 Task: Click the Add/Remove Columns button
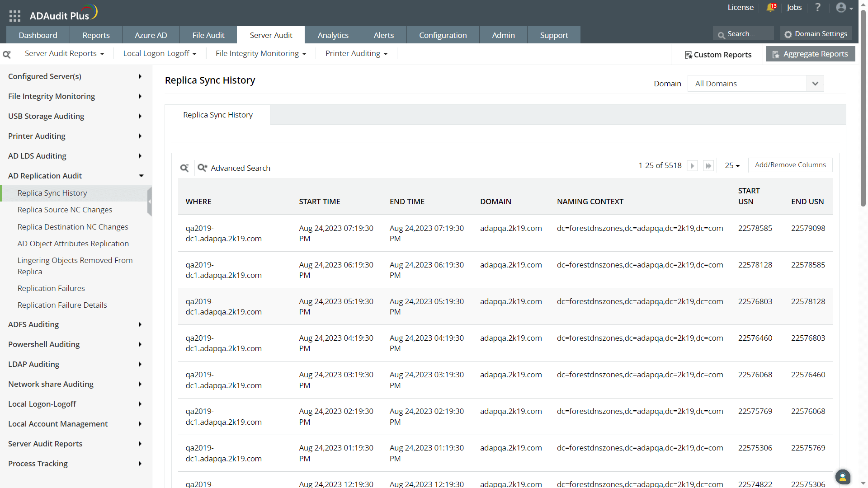click(790, 165)
